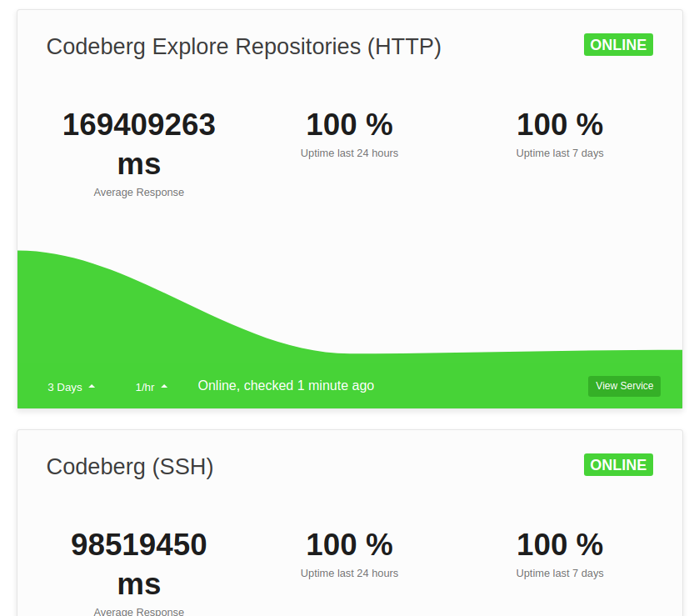This screenshot has height=616, width=689.
Task: Click the caret icon next to "3 Days"
Action: (92, 385)
